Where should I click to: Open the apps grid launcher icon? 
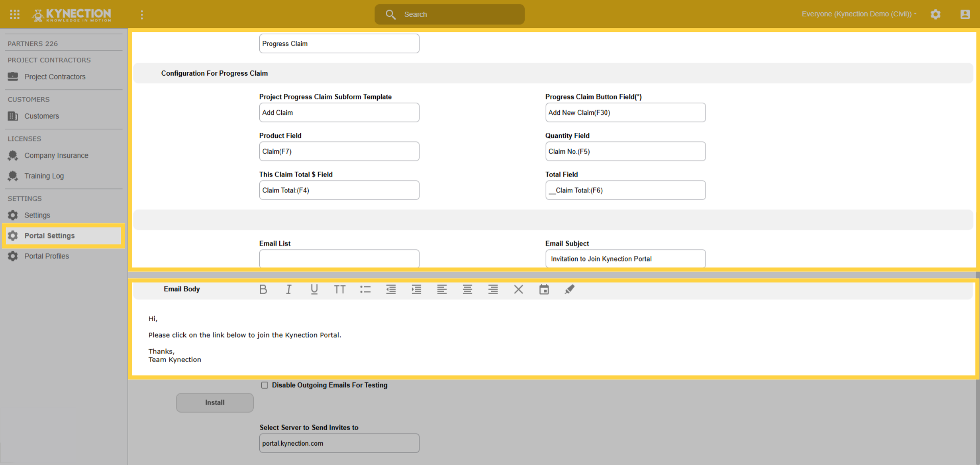point(15,14)
